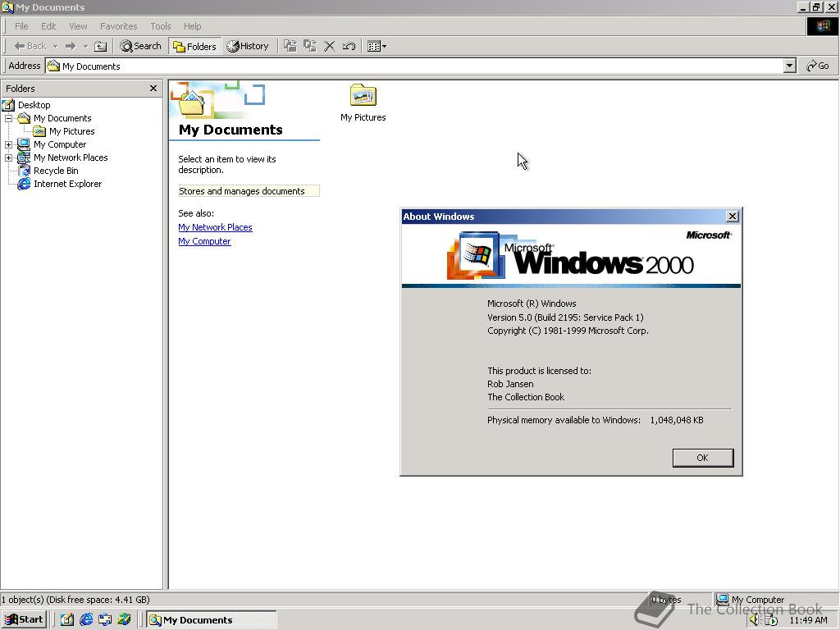Close the Folders pane with X

[153, 89]
